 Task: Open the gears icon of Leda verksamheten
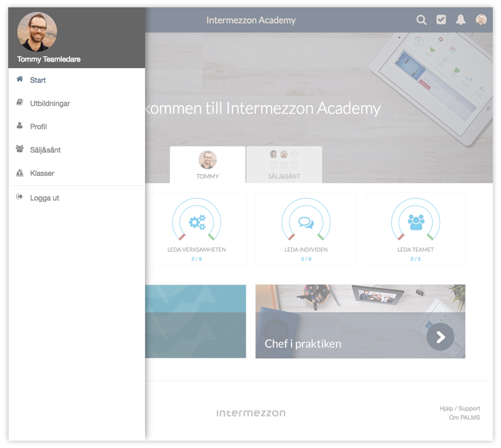click(197, 222)
